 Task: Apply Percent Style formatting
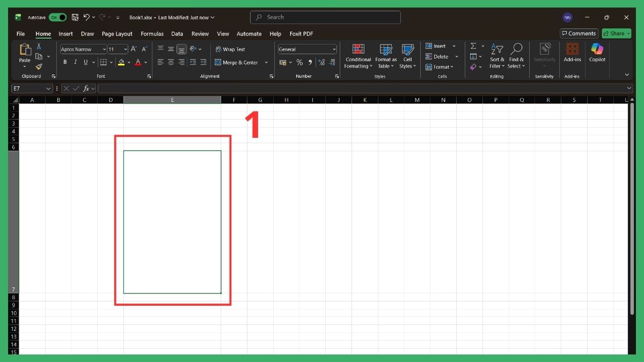pyautogui.click(x=299, y=62)
